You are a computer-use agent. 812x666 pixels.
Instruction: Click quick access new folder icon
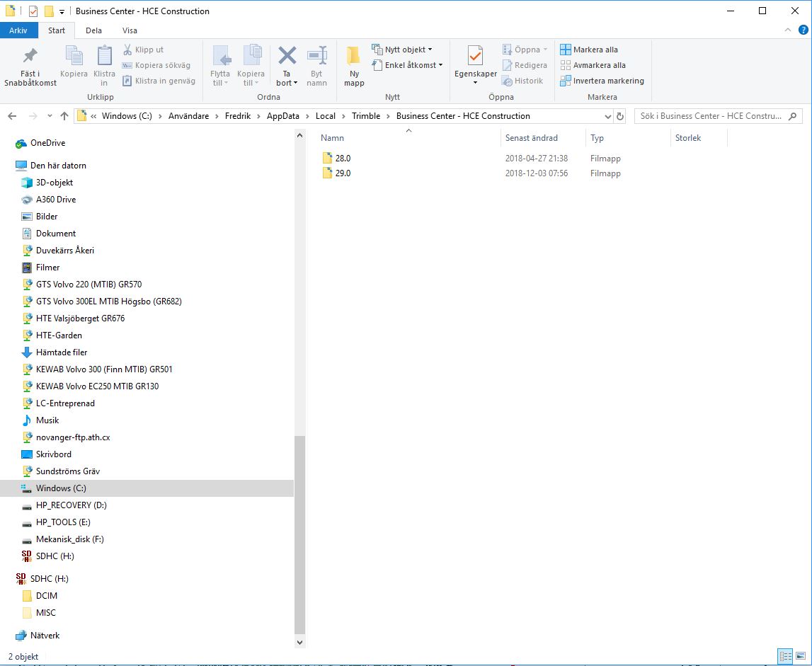[x=49, y=11]
